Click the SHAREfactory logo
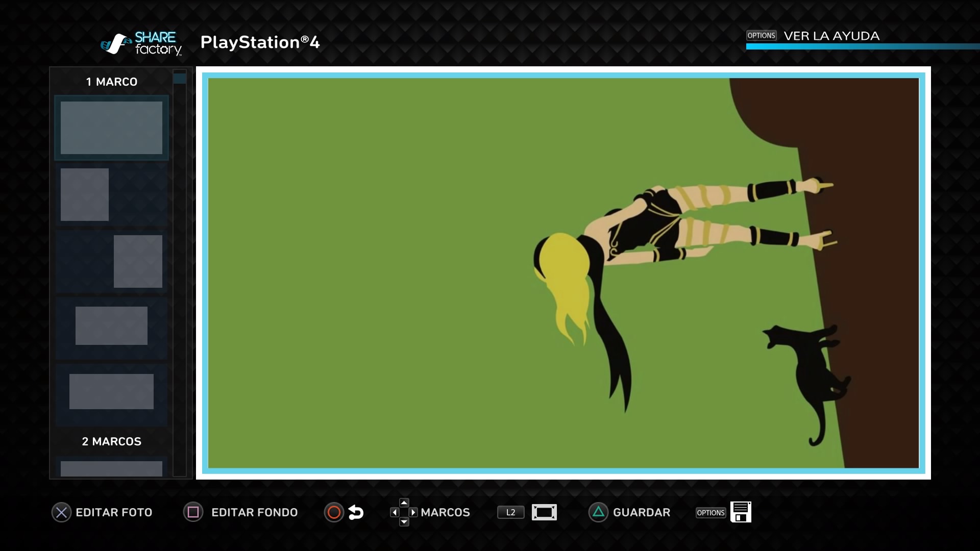The width and height of the screenshot is (980, 551). [141, 43]
